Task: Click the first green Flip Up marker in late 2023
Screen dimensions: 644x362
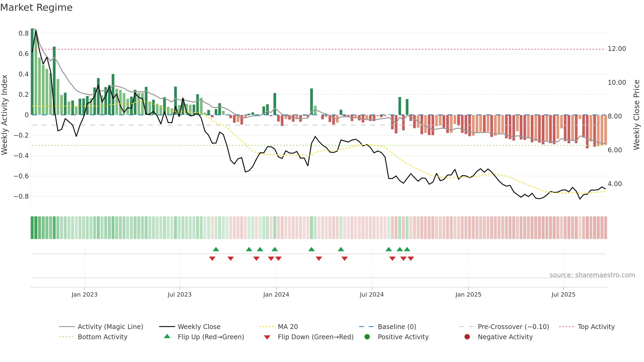Action: (216, 249)
